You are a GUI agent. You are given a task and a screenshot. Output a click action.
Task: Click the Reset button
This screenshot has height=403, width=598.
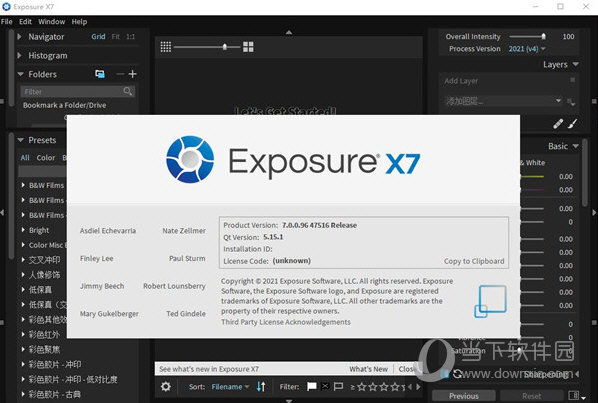point(532,396)
